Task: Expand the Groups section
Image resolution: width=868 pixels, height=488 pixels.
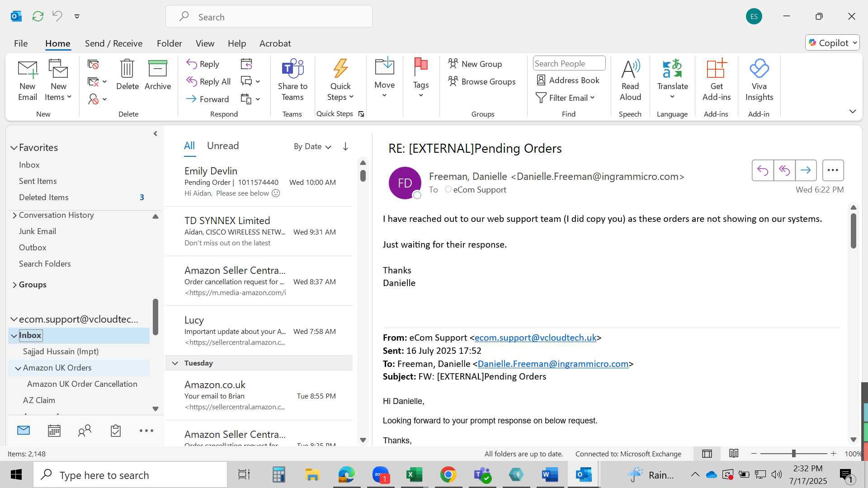Action: click(x=14, y=285)
